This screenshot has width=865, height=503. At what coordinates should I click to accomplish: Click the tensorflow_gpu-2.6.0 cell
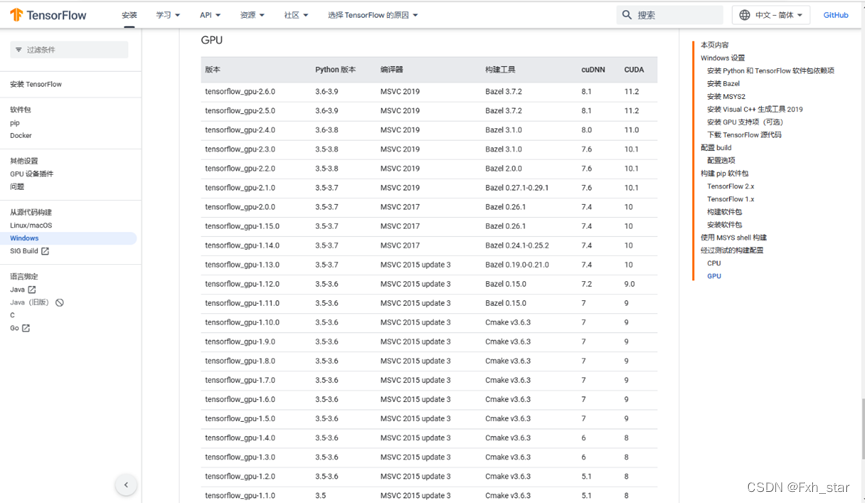tap(240, 92)
